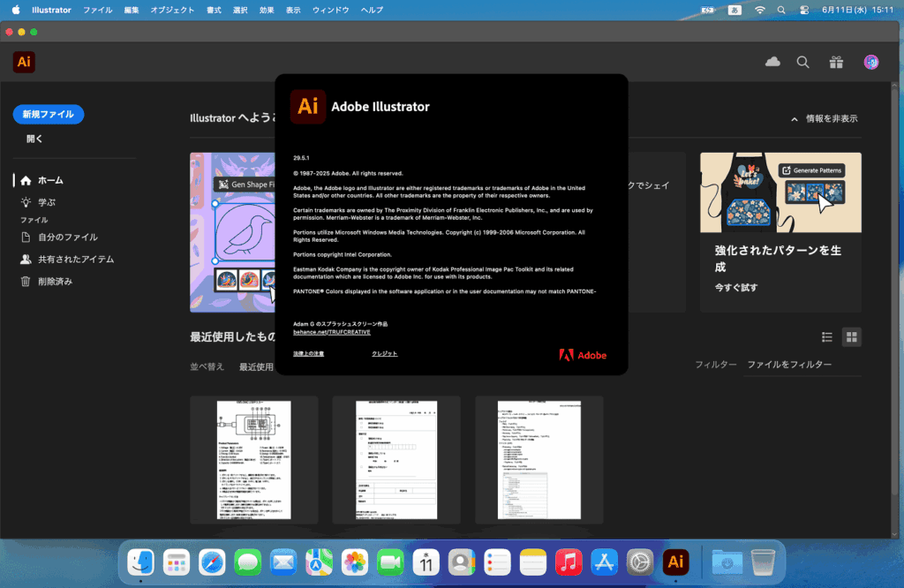Open Maps from the Dock
Viewport: 904px width, 588px height.
point(319,562)
